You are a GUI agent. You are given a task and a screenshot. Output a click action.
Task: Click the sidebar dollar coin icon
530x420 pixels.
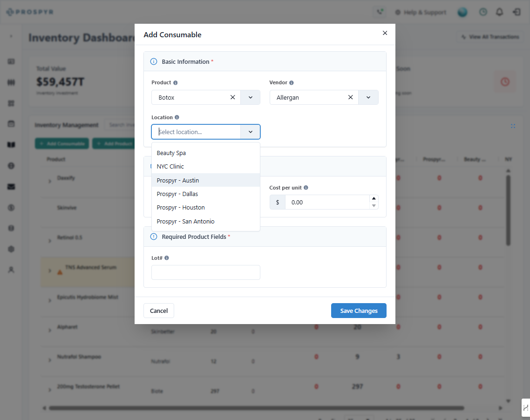click(x=11, y=208)
